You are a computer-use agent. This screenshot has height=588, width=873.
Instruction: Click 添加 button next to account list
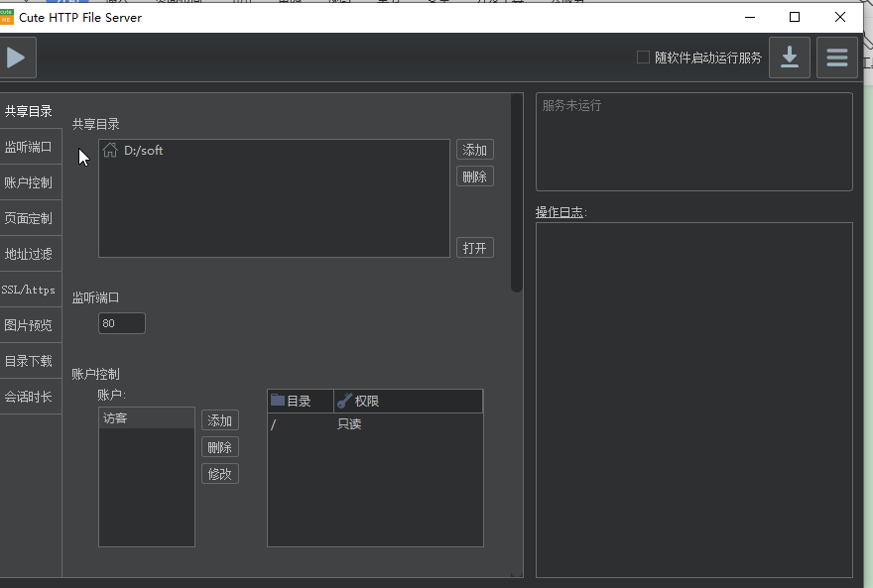tap(220, 420)
